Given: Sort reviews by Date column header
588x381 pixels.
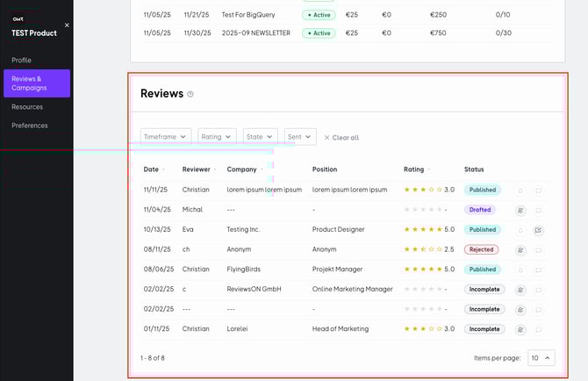Looking at the screenshot, I should pyautogui.click(x=152, y=169).
